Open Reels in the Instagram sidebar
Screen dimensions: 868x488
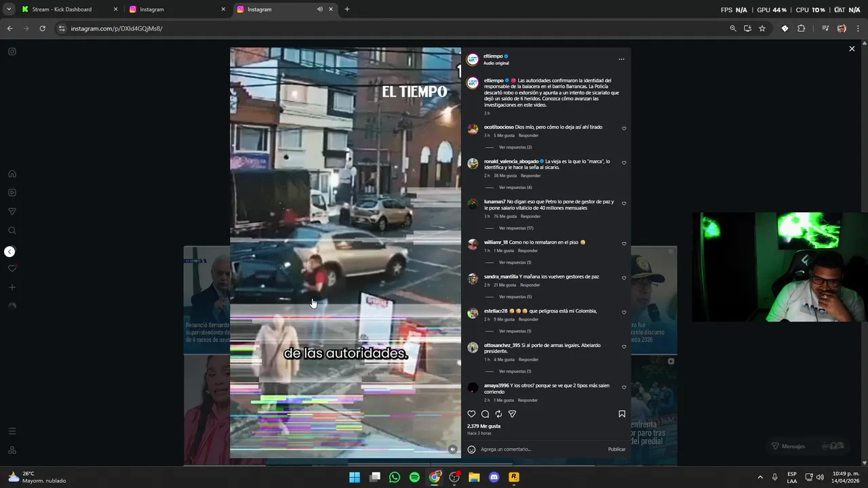(x=12, y=192)
